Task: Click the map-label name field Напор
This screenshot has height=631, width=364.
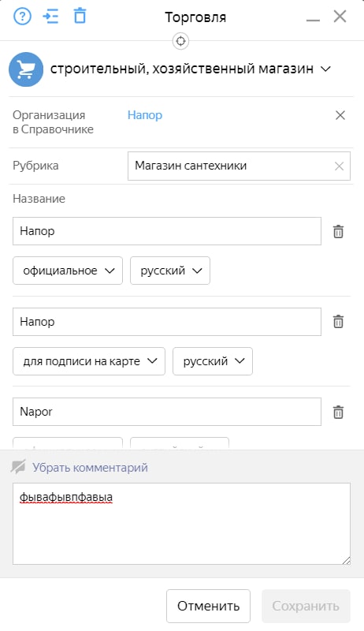Action: pyautogui.click(x=167, y=322)
